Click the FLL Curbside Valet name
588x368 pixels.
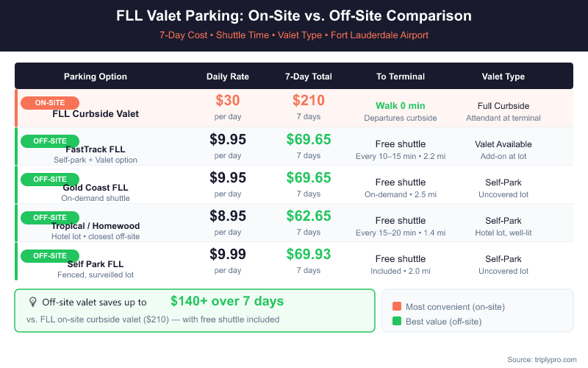click(96, 114)
